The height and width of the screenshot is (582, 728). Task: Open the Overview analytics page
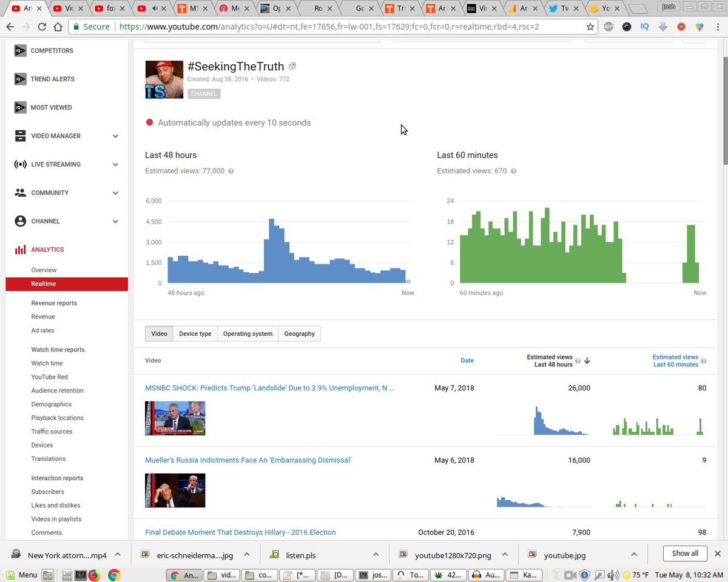tap(44, 270)
